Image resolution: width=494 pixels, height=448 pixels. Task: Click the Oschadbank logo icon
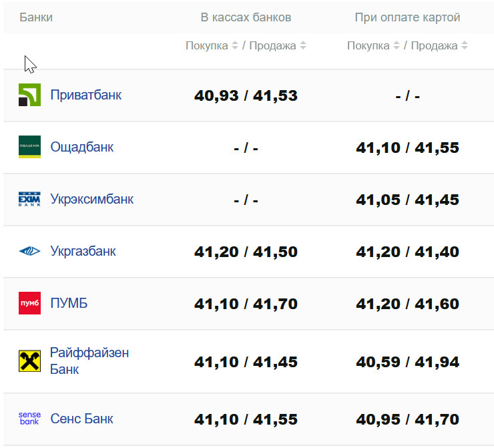coord(29,147)
